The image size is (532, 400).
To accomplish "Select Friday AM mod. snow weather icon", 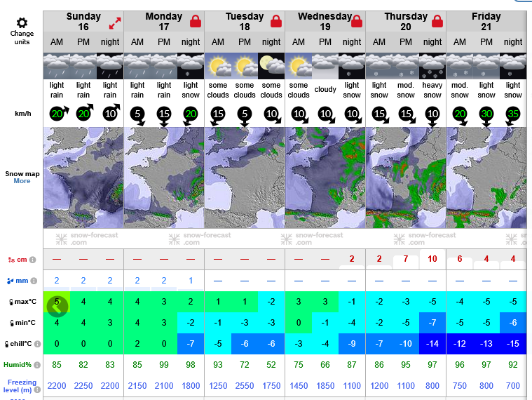I will 460,66.
